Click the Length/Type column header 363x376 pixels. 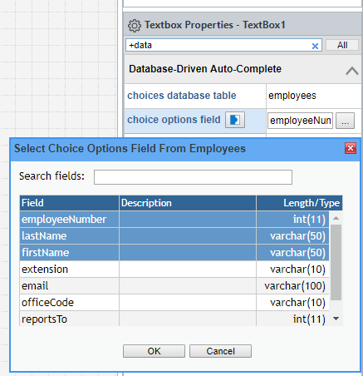pyautogui.click(x=299, y=203)
